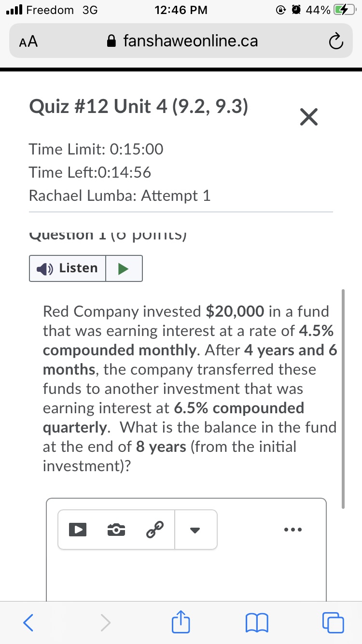The image size is (362, 644).
Task: Expand the editor insert options dropdown arrow
Action: 195,530
